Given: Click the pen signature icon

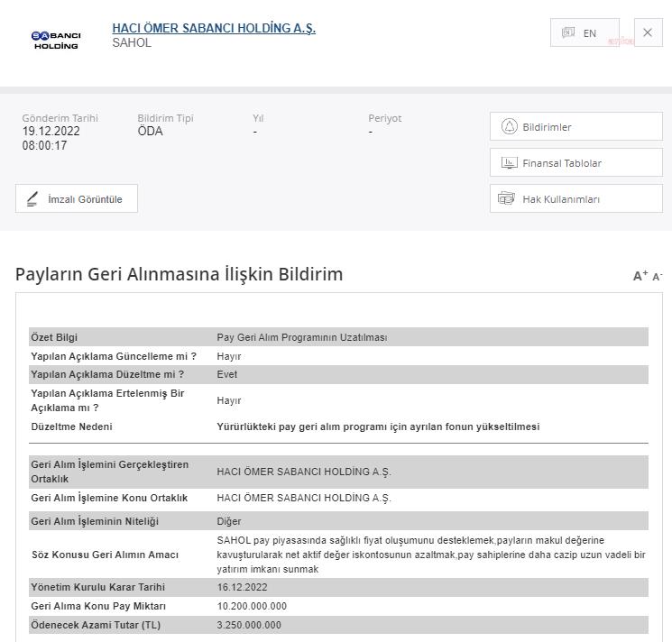Looking at the screenshot, I should point(32,199).
